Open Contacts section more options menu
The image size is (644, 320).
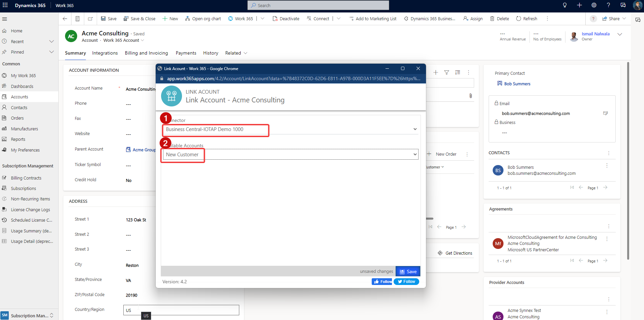coord(609,153)
